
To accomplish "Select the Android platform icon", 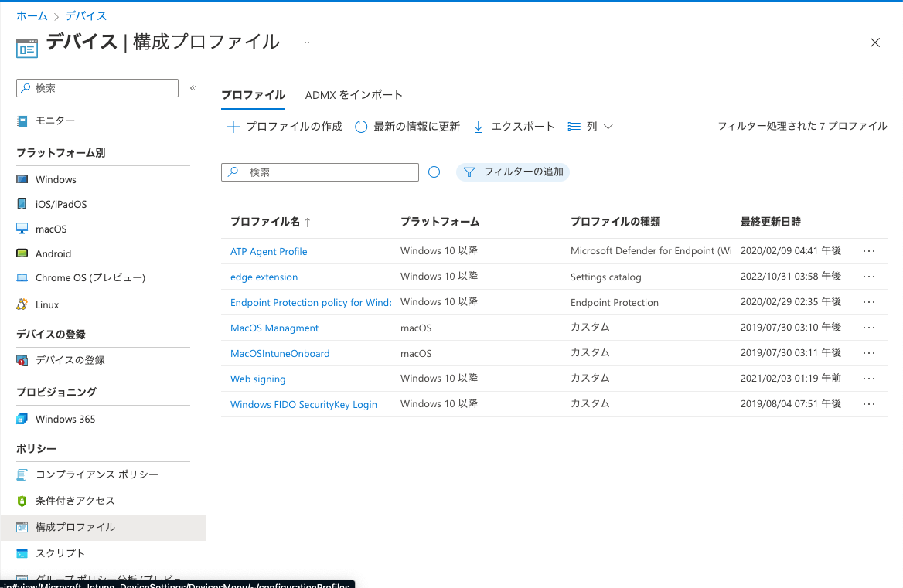I will pyautogui.click(x=22, y=253).
